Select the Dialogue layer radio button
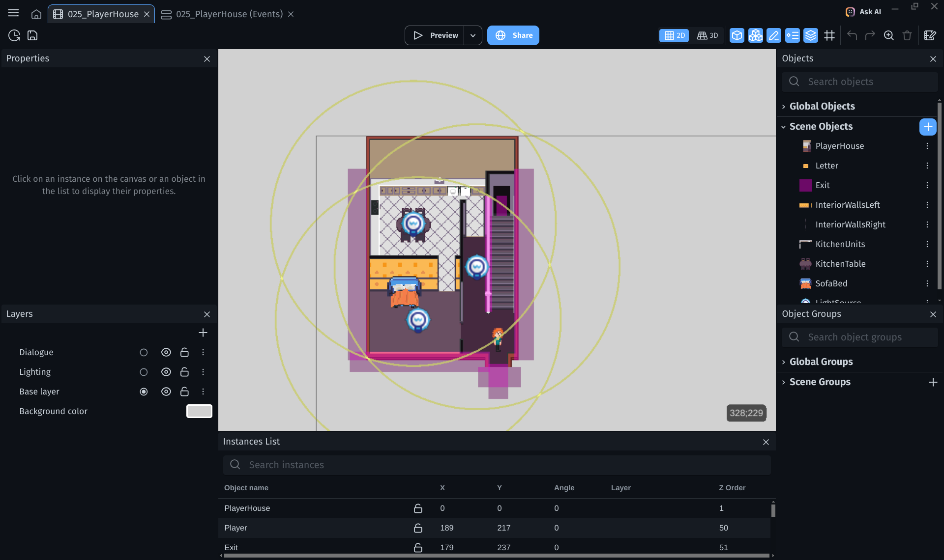944x560 pixels. tap(144, 352)
